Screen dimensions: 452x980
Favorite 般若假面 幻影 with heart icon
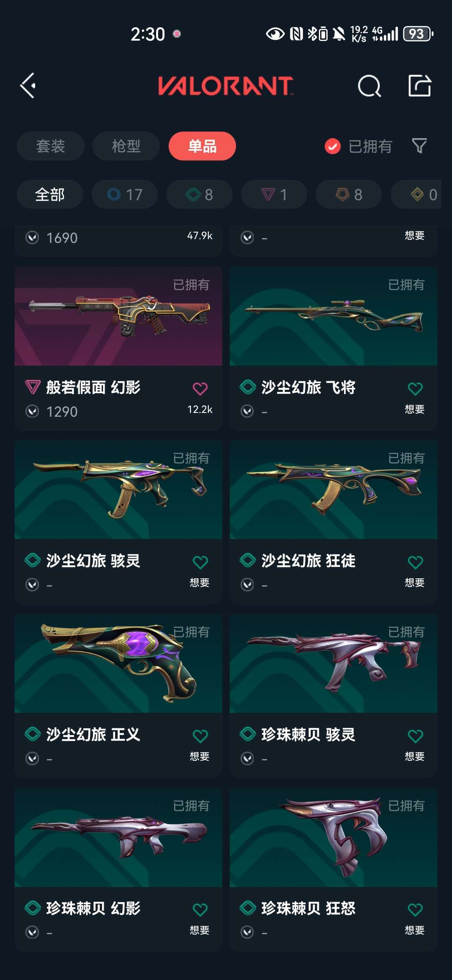(x=200, y=389)
